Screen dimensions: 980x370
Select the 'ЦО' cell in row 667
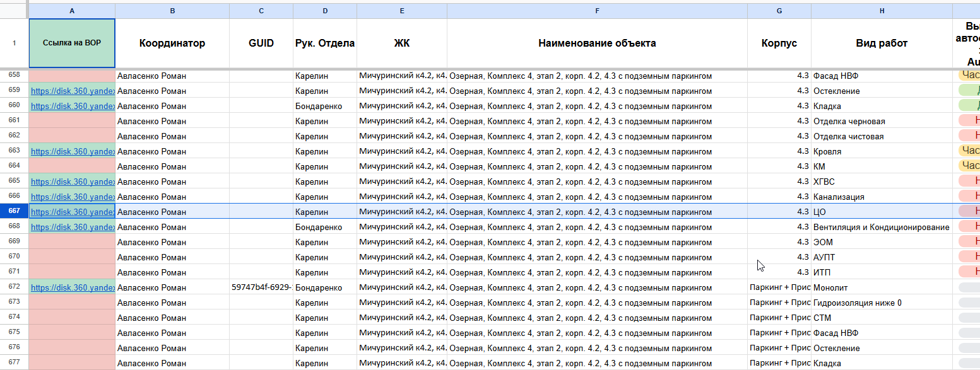tap(882, 212)
